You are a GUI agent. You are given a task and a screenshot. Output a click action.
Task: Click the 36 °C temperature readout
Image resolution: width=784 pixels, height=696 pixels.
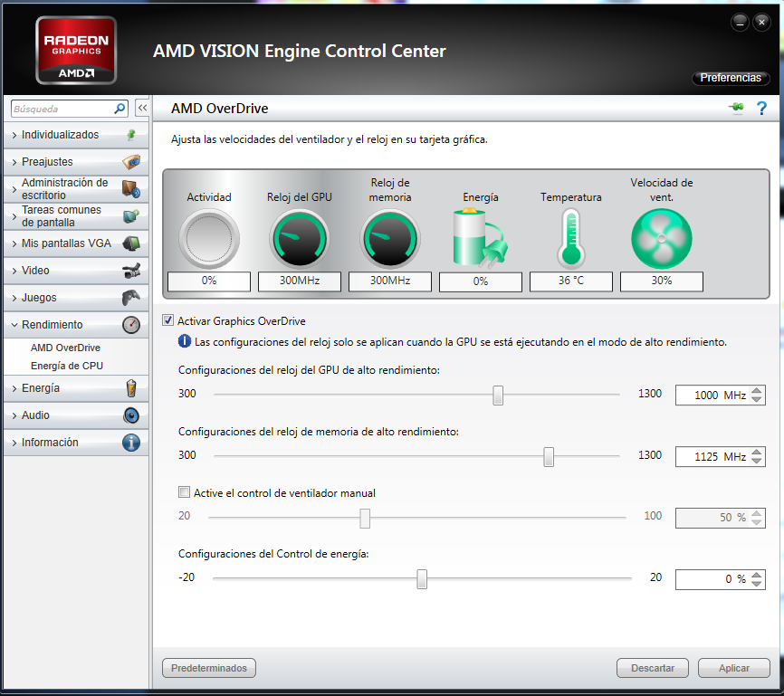pos(571,281)
